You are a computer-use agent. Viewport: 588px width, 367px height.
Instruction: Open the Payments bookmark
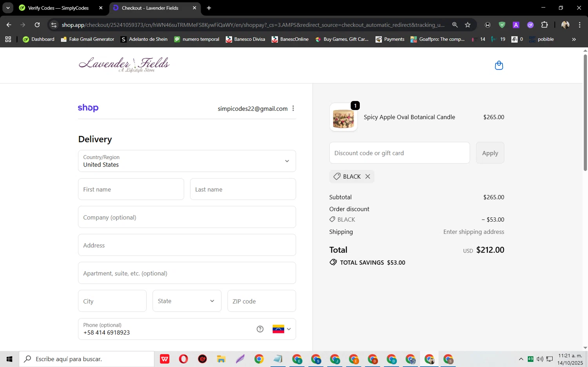390,39
